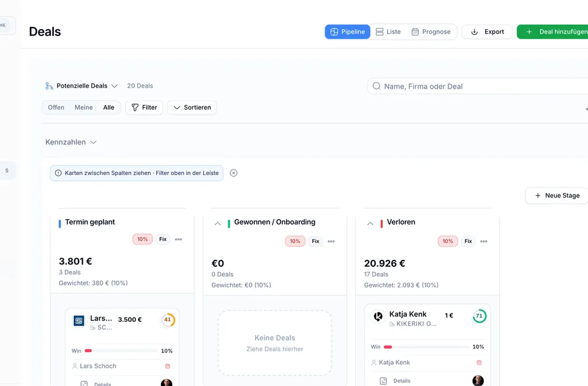
Task: Collapse the Gewonnen / Onboarding column
Action: (x=217, y=223)
